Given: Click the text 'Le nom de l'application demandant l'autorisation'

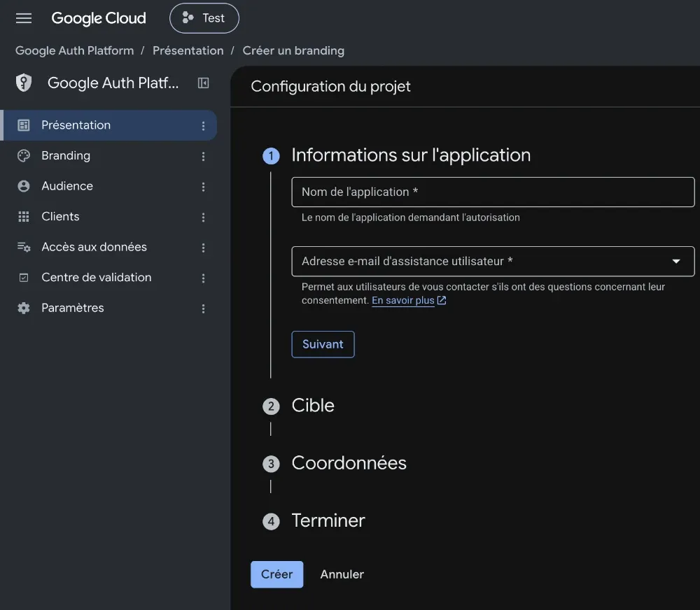Looking at the screenshot, I should coord(410,218).
